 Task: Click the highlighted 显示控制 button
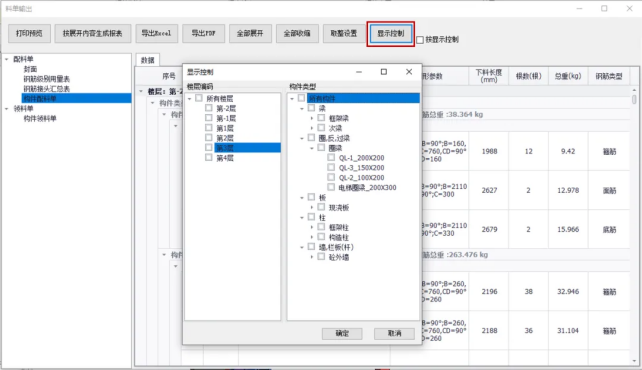point(391,34)
